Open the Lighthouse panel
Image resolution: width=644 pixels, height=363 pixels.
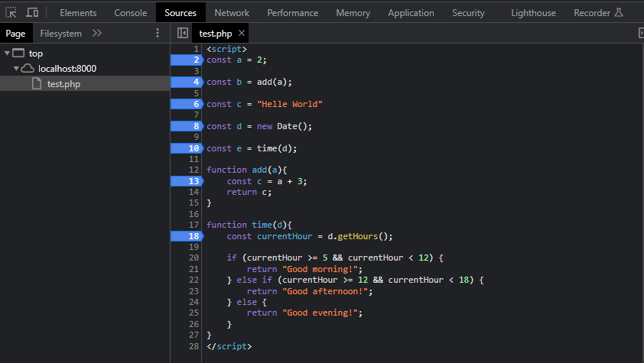[534, 12]
